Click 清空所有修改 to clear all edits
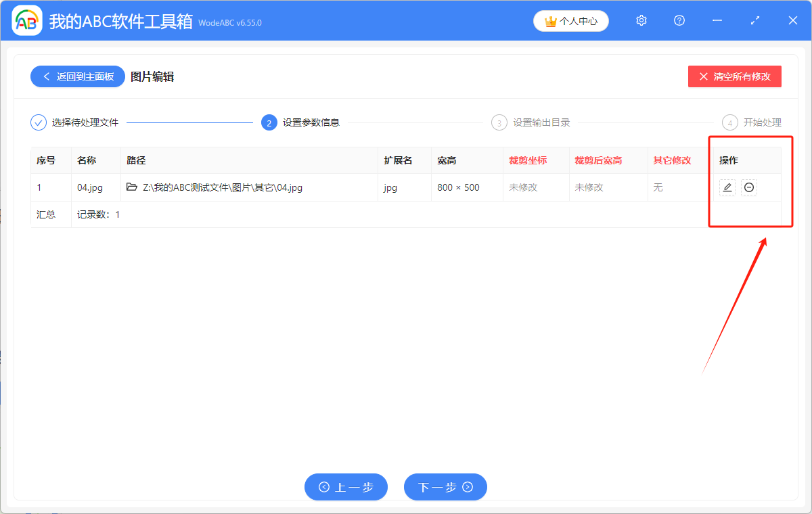The width and height of the screenshot is (812, 514). coord(734,76)
